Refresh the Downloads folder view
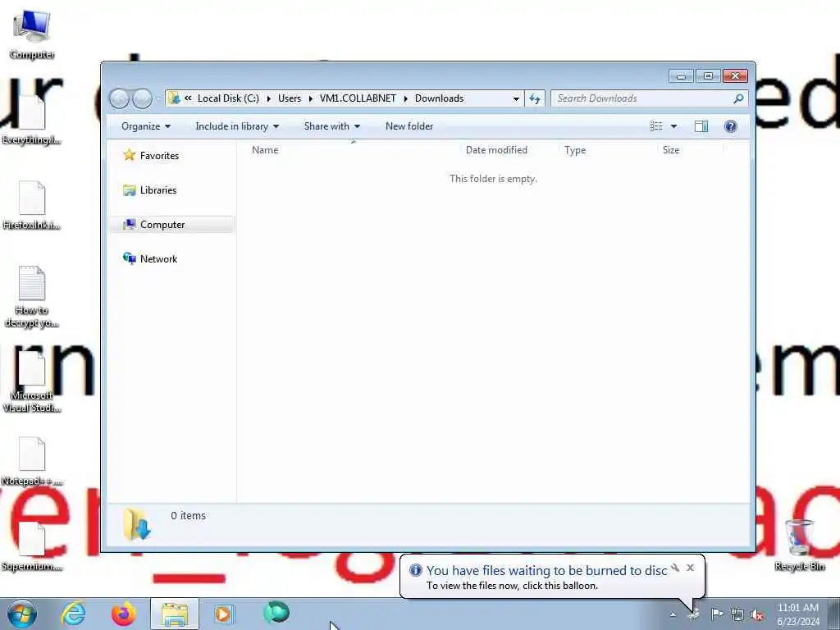 click(534, 98)
